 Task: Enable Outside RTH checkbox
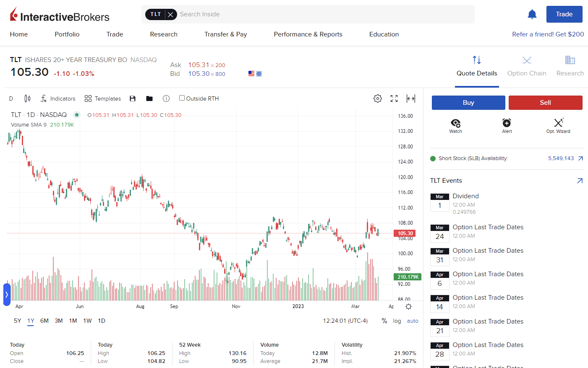[x=182, y=98]
